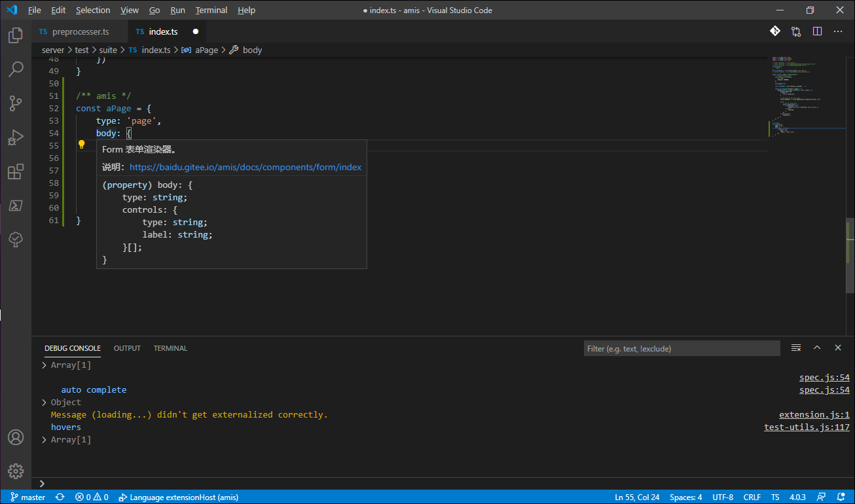Expand the last Array[1] console entry

(x=45, y=440)
